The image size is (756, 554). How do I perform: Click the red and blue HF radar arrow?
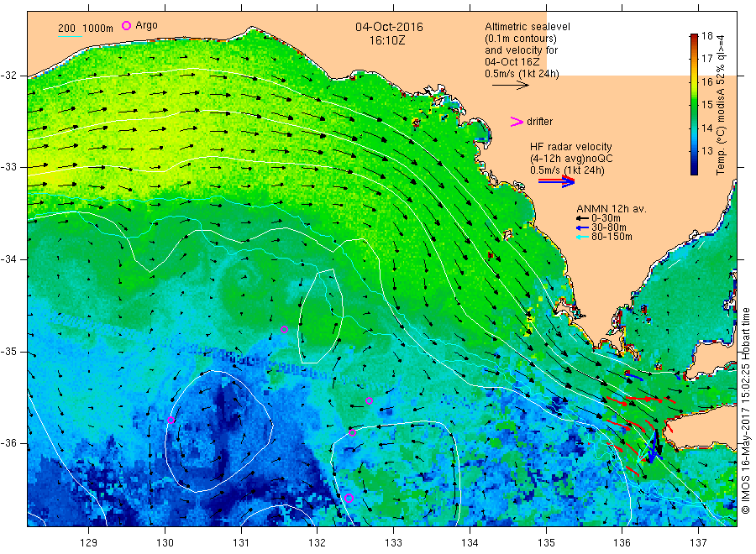pos(556,181)
